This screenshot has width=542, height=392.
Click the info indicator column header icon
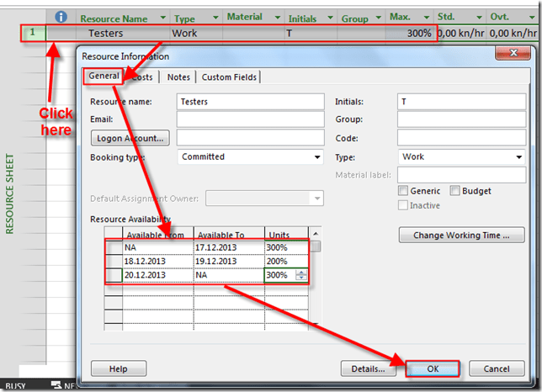(61, 16)
